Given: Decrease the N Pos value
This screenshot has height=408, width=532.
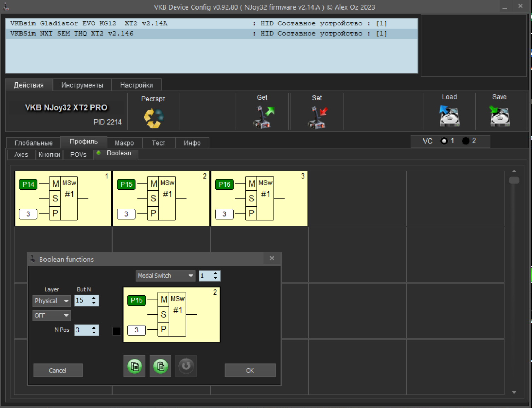Looking at the screenshot, I should (94, 332).
